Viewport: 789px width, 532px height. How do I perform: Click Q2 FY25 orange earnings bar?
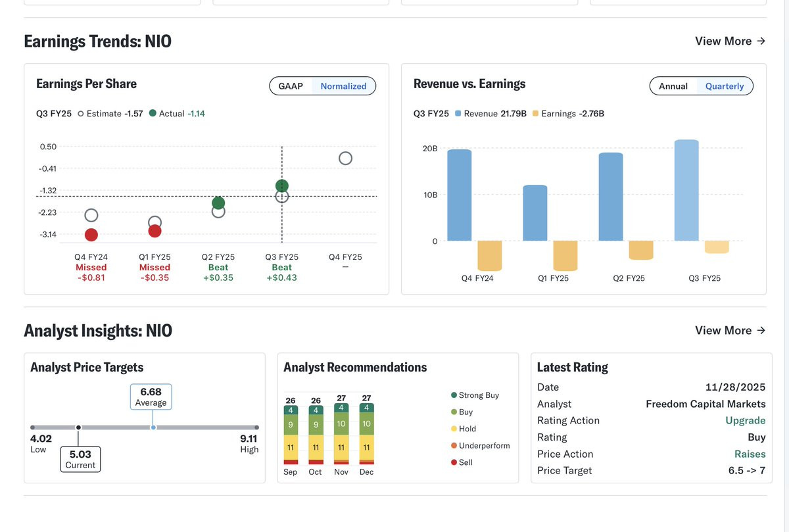pos(641,251)
